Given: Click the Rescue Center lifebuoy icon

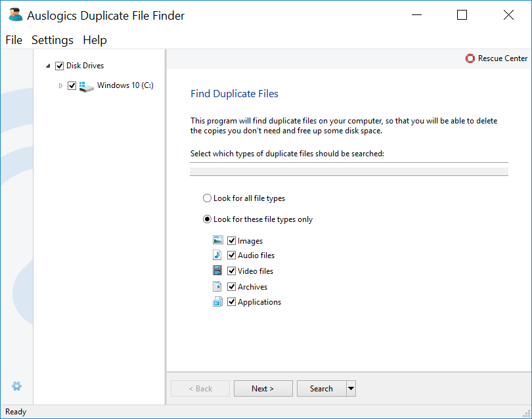Looking at the screenshot, I should [470, 58].
